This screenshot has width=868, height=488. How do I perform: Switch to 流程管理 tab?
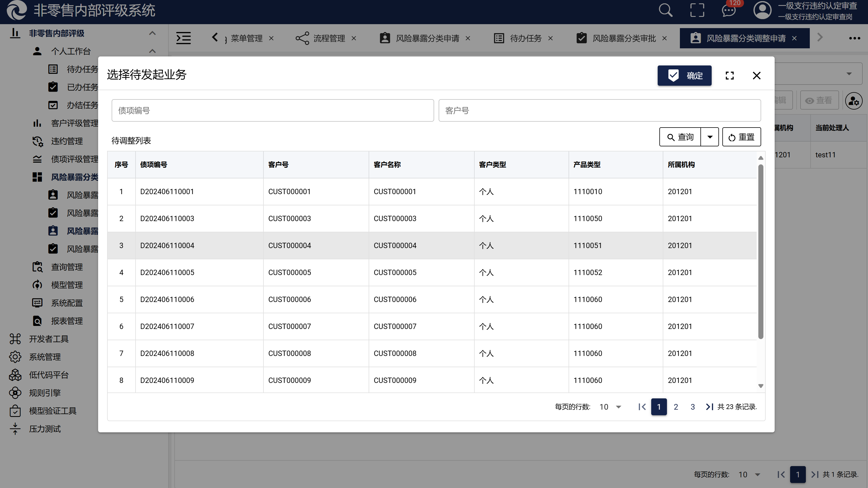click(x=329, y=38)
